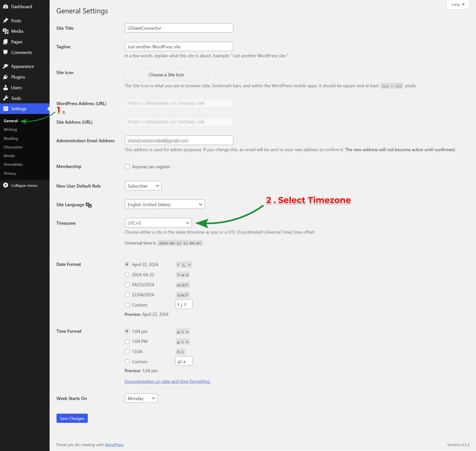The image size is (476, 451).
Task: Open the Permalinks settings submenu item
Action: point(13,164)
